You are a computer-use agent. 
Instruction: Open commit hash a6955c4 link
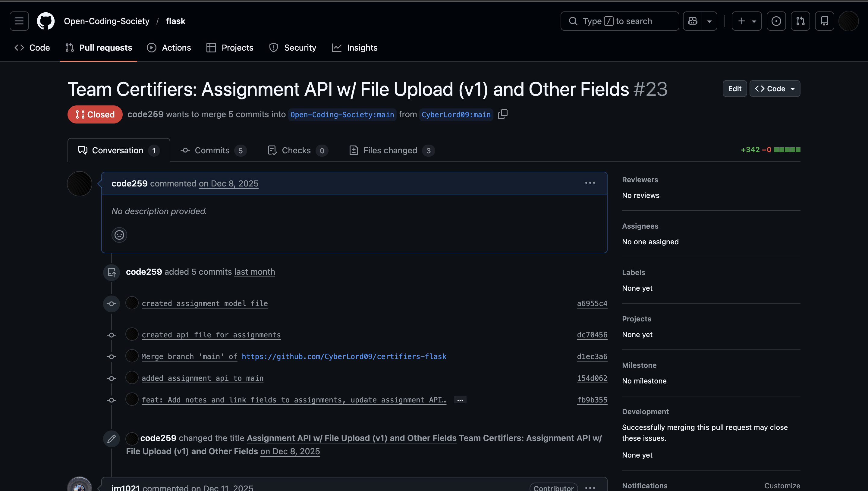[x=592, y=304]
